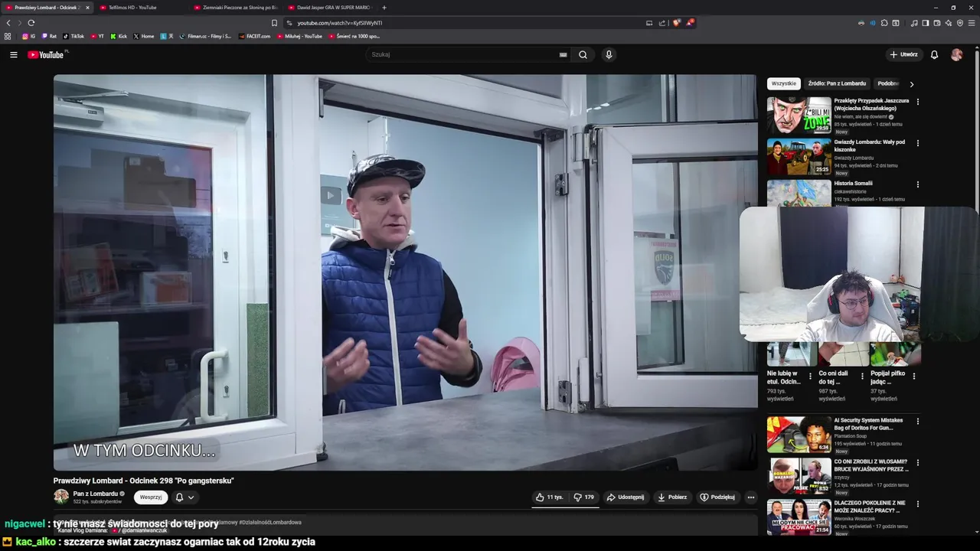Screen dimensions: 980x551
Task: Open the picture-in-picture icon in address bar
Action: point(649,23)
